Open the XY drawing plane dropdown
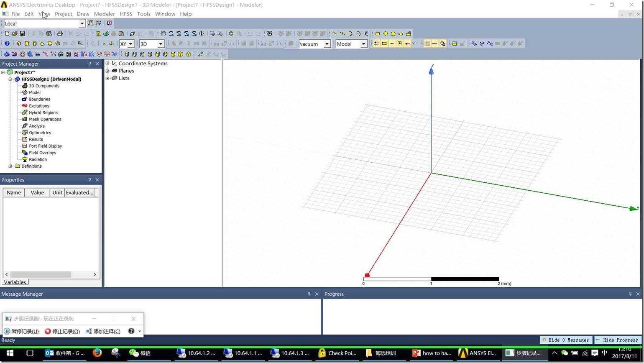This screenshot has height=363, width=644. pyautogui.click(x=130, y=44)
